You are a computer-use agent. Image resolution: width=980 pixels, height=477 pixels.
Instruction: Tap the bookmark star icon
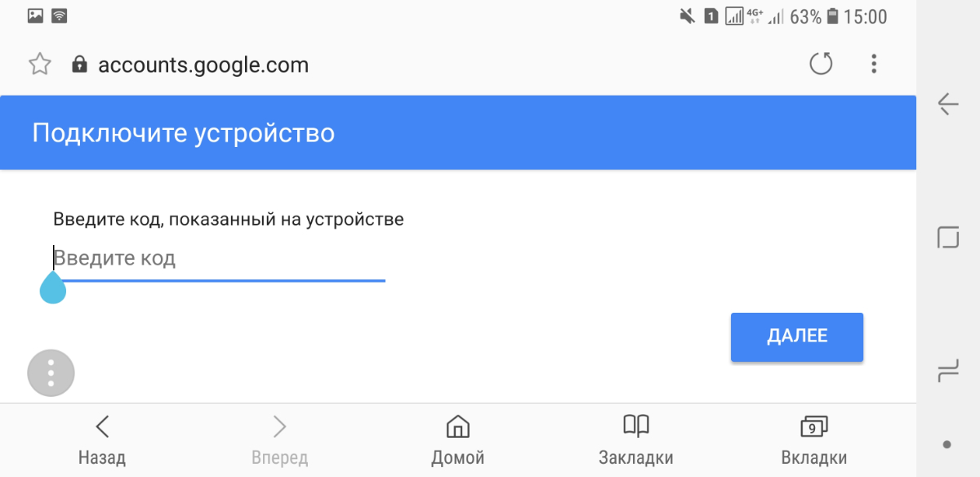coord(40,65)
